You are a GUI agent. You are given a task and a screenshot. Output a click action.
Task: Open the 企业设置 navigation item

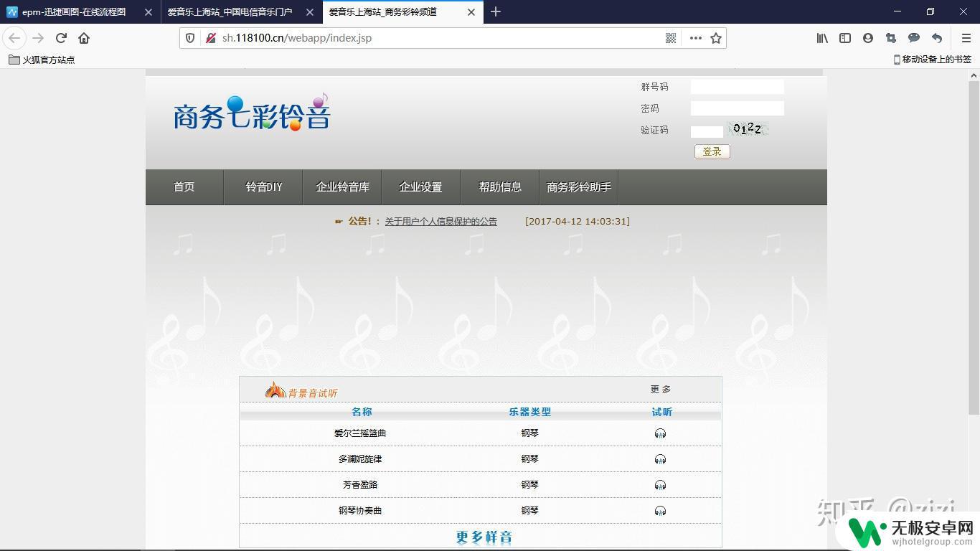click(421, 187)
